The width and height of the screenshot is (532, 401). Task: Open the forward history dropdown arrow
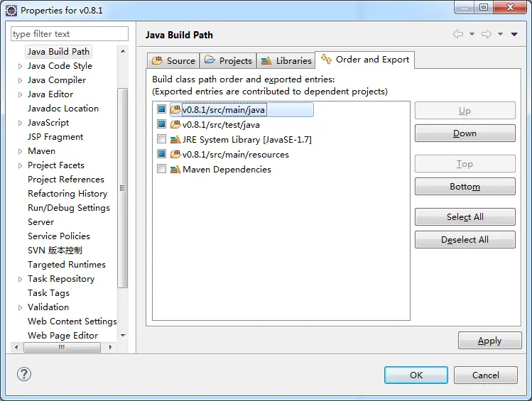(500, 34)
